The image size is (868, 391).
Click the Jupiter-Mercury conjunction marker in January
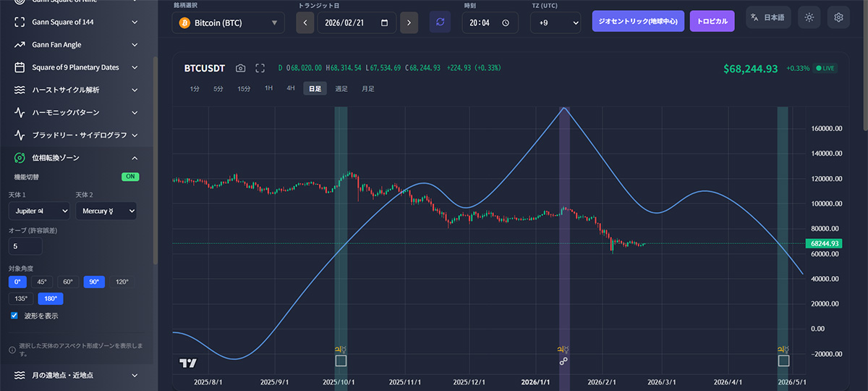[x=563, y=360]
